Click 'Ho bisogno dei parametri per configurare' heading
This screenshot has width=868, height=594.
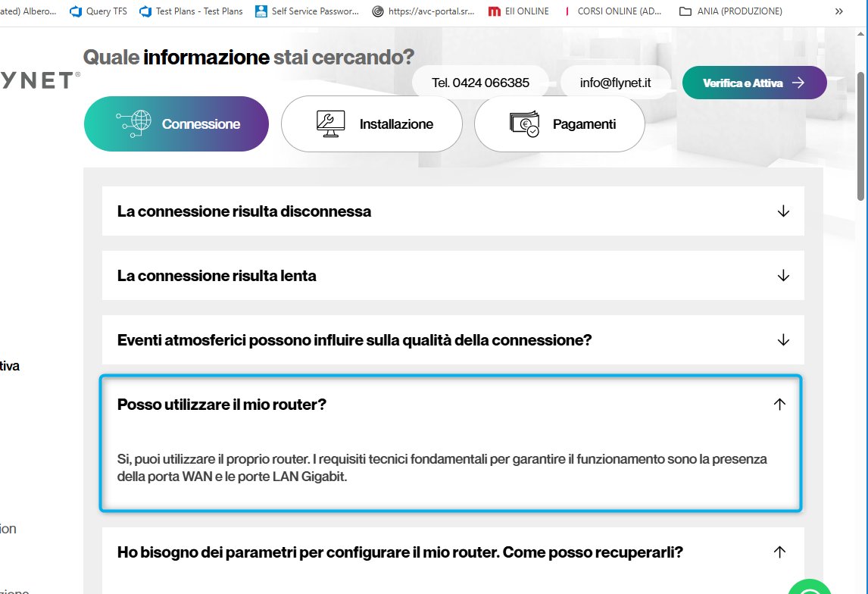coord(400,552)
